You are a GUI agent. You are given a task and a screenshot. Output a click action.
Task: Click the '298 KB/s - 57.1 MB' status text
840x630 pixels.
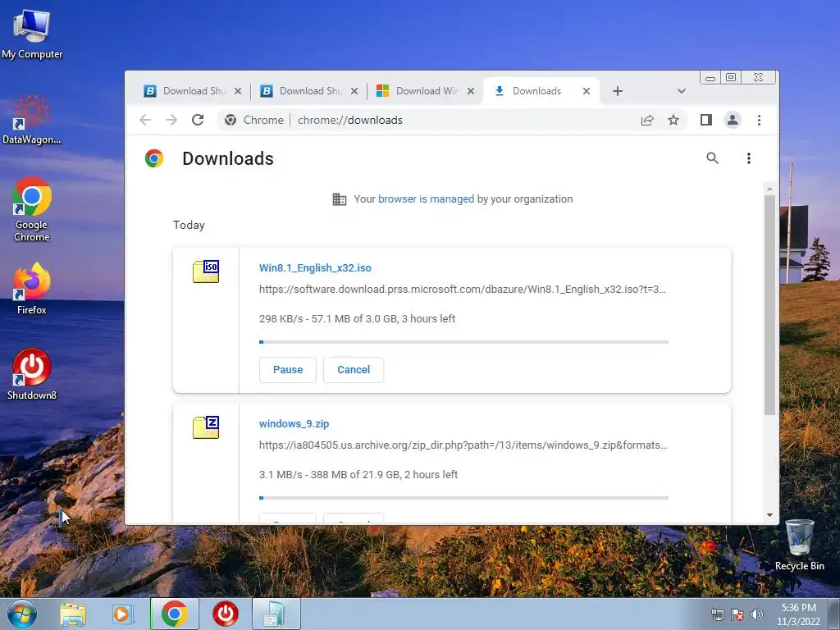358,319
